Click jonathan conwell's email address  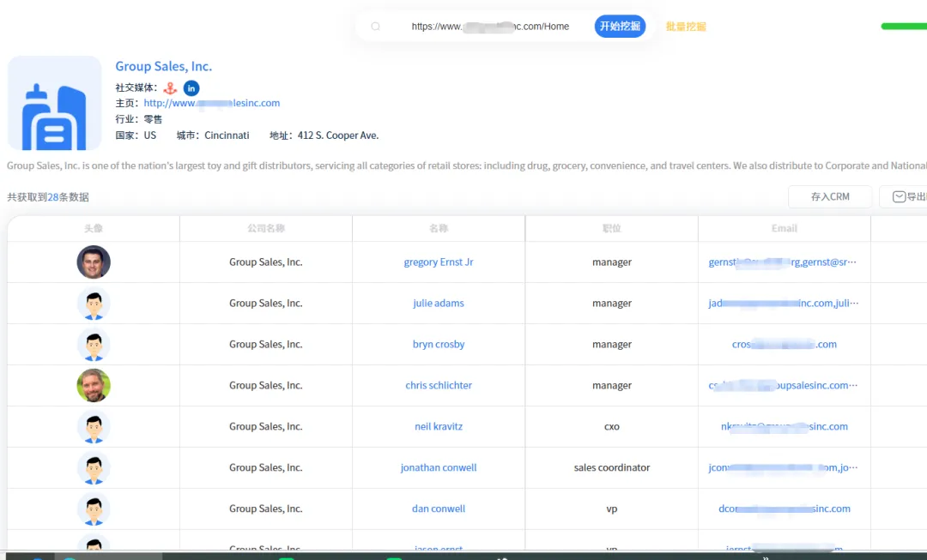[x=783, y=468]
